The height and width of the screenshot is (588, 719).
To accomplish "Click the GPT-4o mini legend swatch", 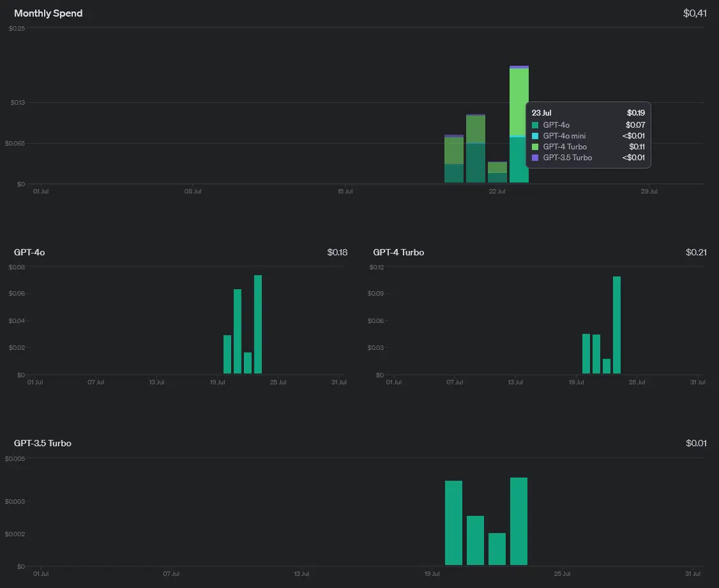I will point(535,136).
